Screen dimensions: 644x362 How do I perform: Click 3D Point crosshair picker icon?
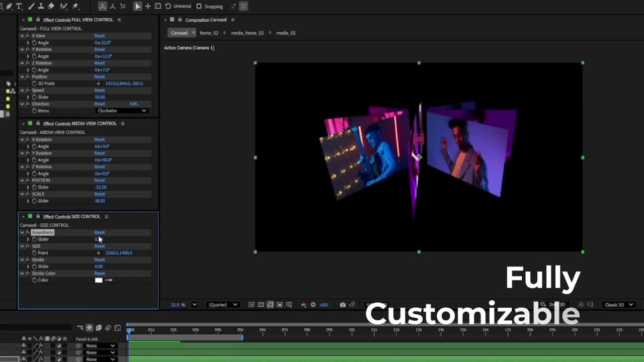99,83
